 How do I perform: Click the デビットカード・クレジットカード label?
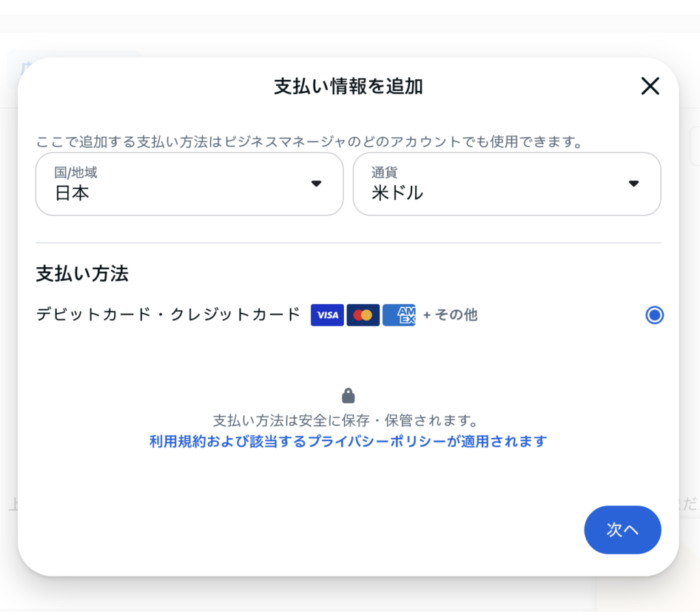(x=168, y=314)
